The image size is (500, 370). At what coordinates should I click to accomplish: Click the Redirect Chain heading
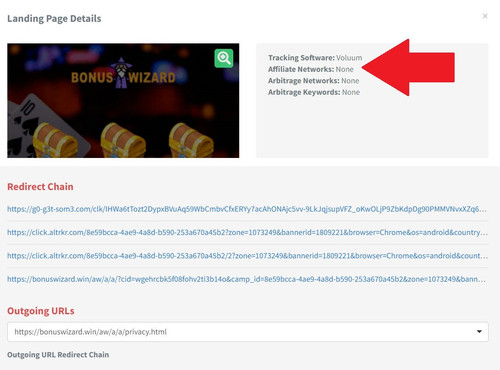coord(40,187)
